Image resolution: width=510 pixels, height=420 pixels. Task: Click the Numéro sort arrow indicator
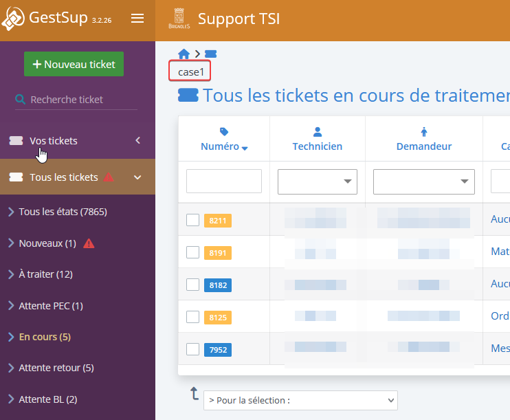tap(245, 148)
